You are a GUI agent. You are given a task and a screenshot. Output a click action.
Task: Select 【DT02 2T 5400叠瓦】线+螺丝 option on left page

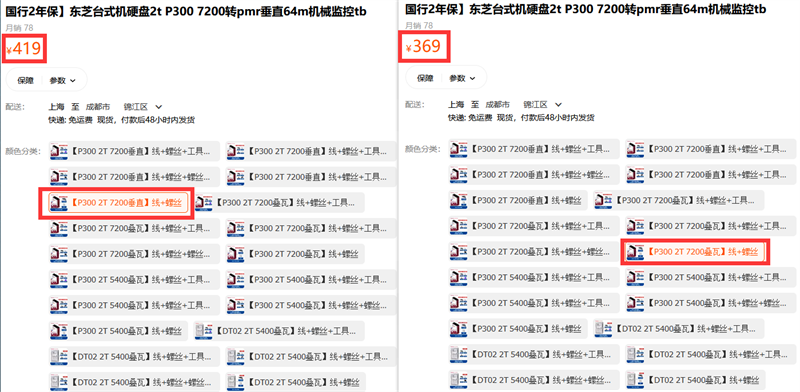coord(295,382)
